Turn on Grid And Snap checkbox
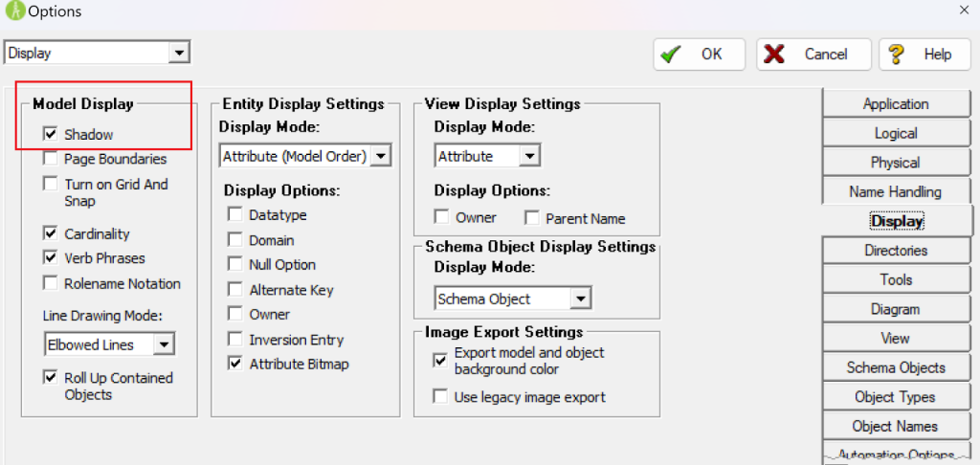 tap(51, 185)
